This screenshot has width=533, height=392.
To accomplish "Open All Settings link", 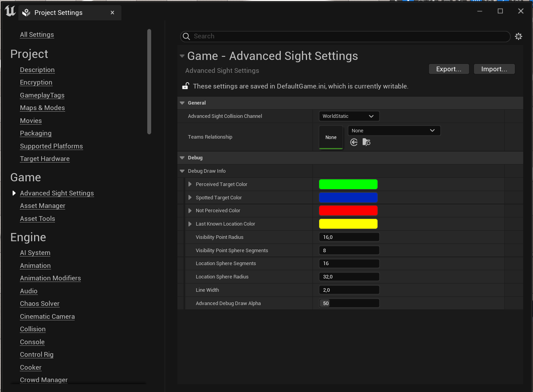I will (37, 34).
